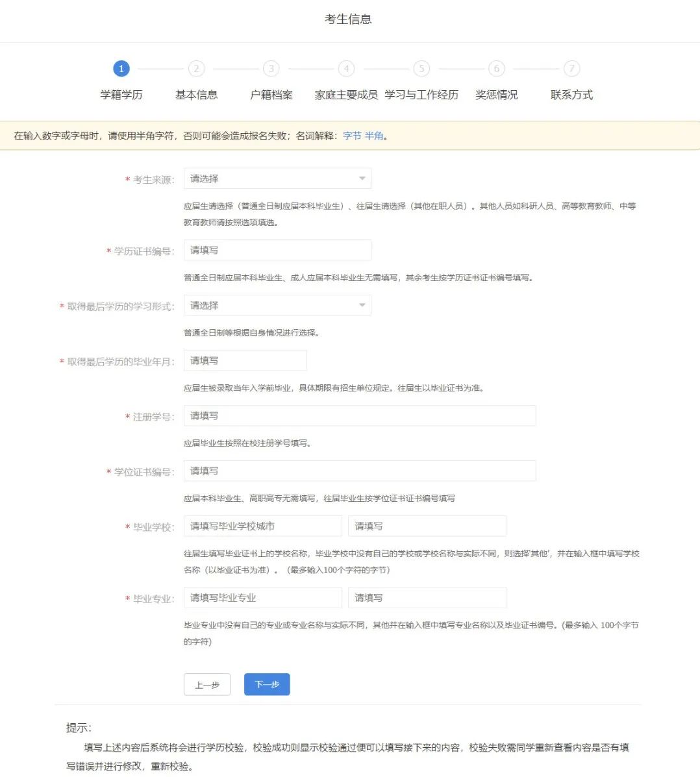Click the 学历证书编号 input field

pos(277,250)
